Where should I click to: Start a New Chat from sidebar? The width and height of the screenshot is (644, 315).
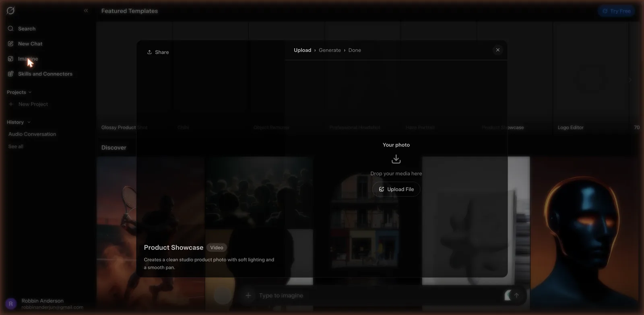coord(30,43)
